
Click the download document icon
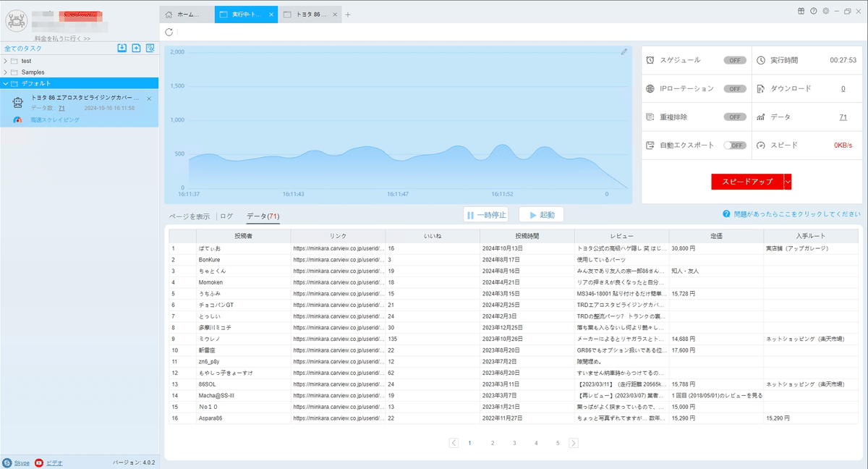[x=761, y=88]
